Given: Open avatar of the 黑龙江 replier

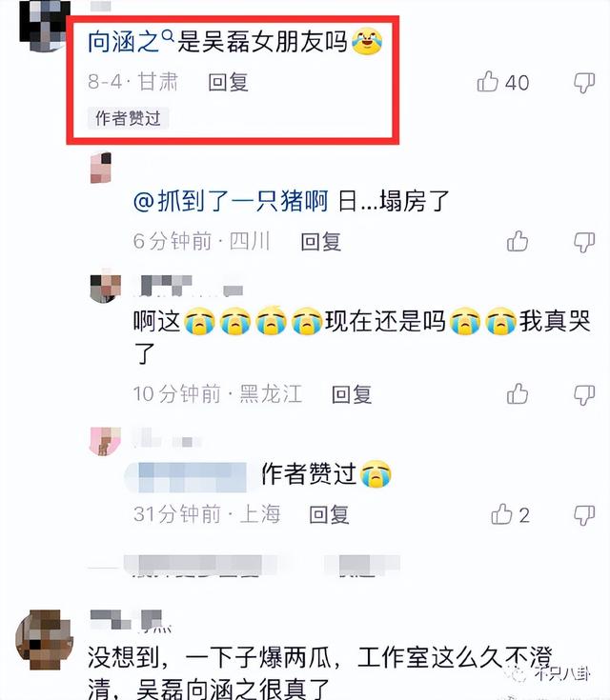Looking at the screenshot, I should (106, 286).
